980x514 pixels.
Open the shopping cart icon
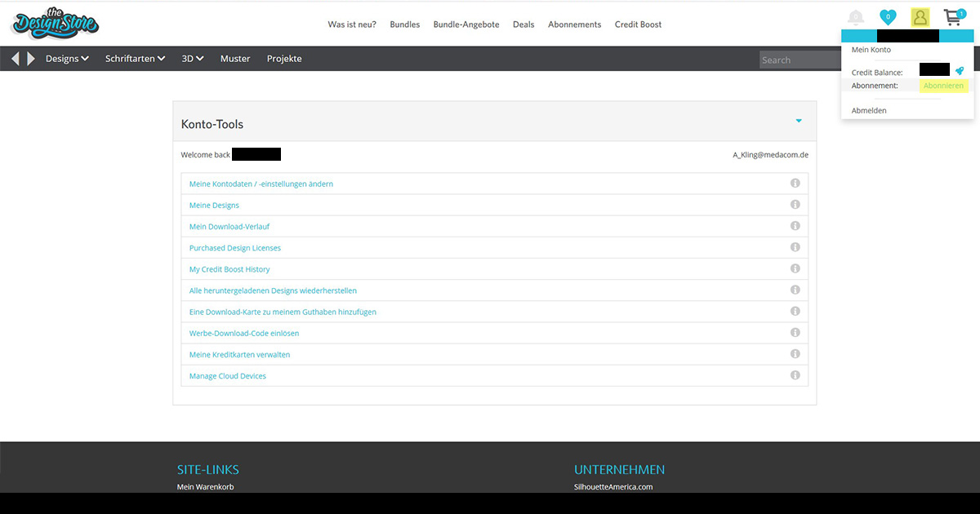(x=953, y=17)
